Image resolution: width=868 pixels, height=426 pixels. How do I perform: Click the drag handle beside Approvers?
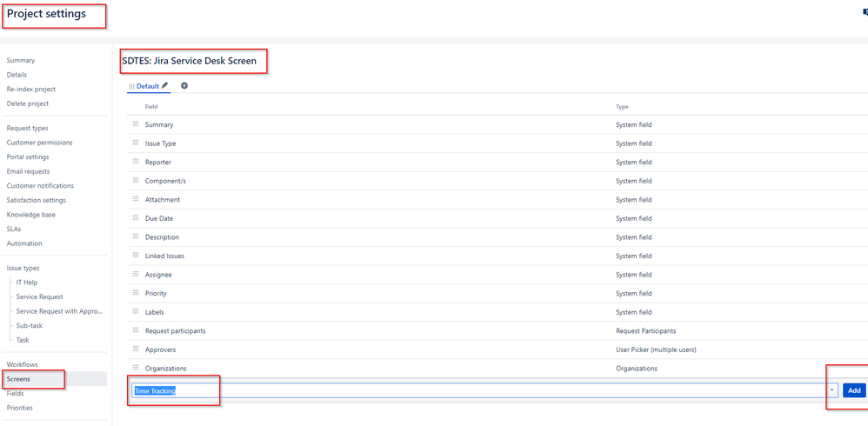click(136, 349)
